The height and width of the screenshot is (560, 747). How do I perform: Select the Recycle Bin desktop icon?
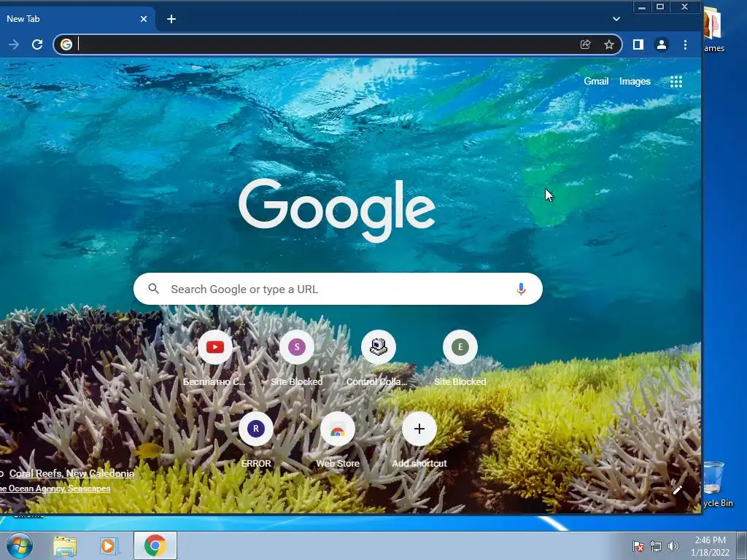717,485
